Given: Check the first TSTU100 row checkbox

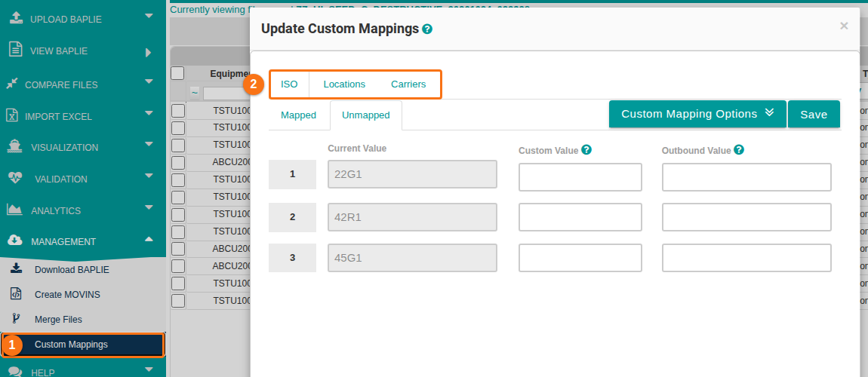Looking at the screenshot, I should 177,111.
